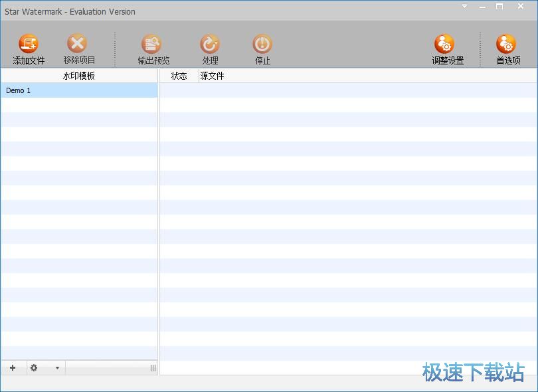The image size is (538, 392).
Task: Expand the dropdown arrow beside the gear
Action: (x=57, y=368)
